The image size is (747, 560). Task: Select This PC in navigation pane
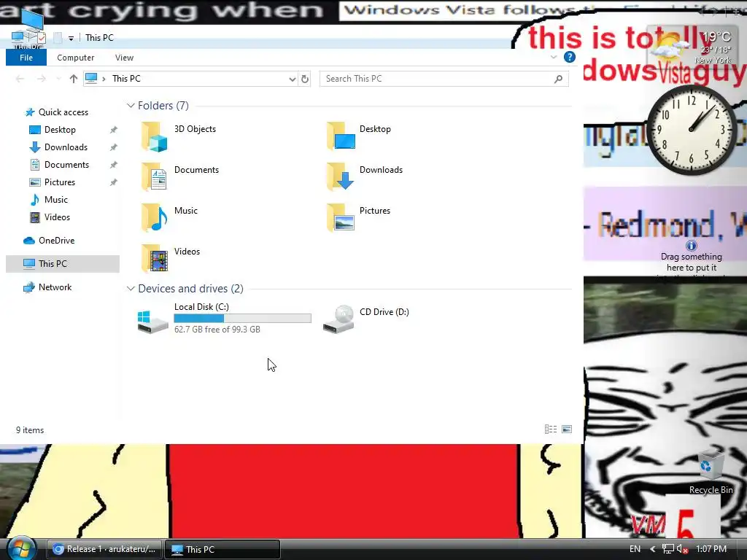tap(63, 264)
